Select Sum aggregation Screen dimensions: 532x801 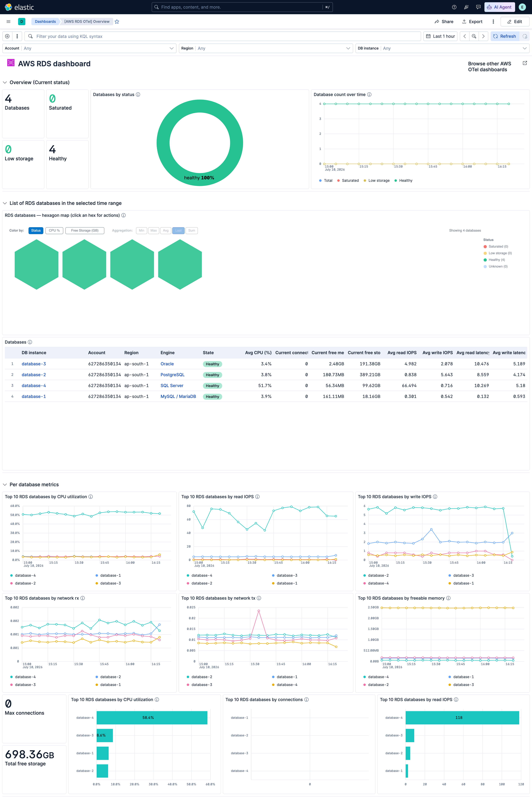pos(192,231)
